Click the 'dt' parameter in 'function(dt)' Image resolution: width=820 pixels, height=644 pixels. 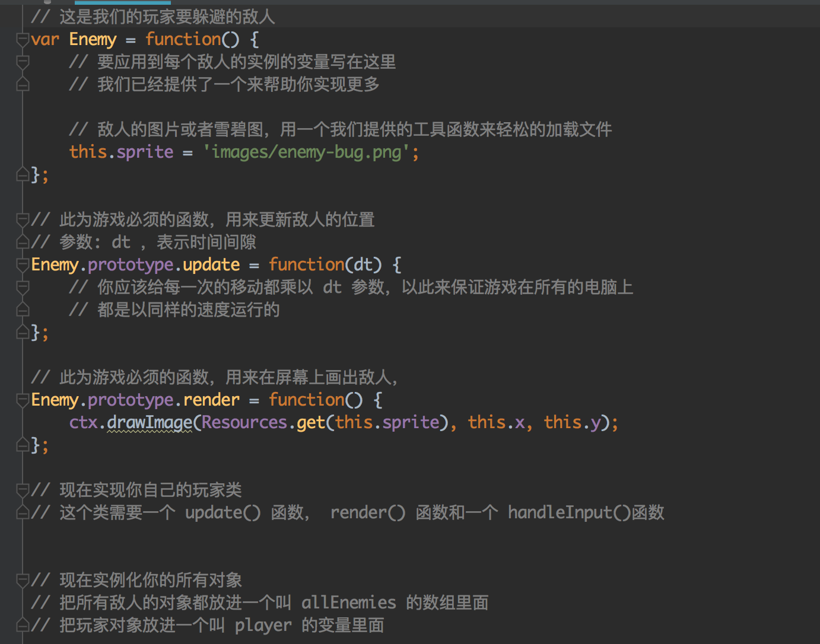(363, 265)
